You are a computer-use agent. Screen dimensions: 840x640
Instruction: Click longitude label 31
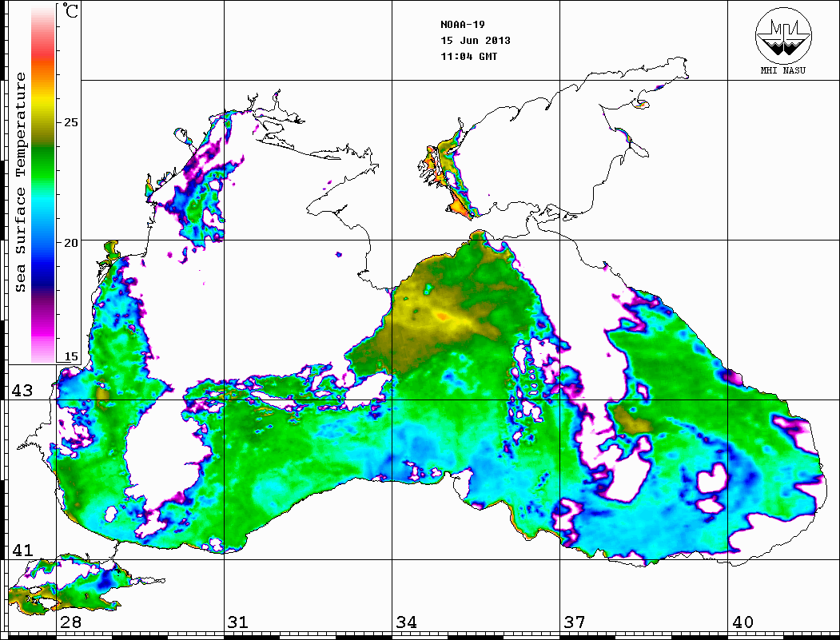(x=238, y=622)
